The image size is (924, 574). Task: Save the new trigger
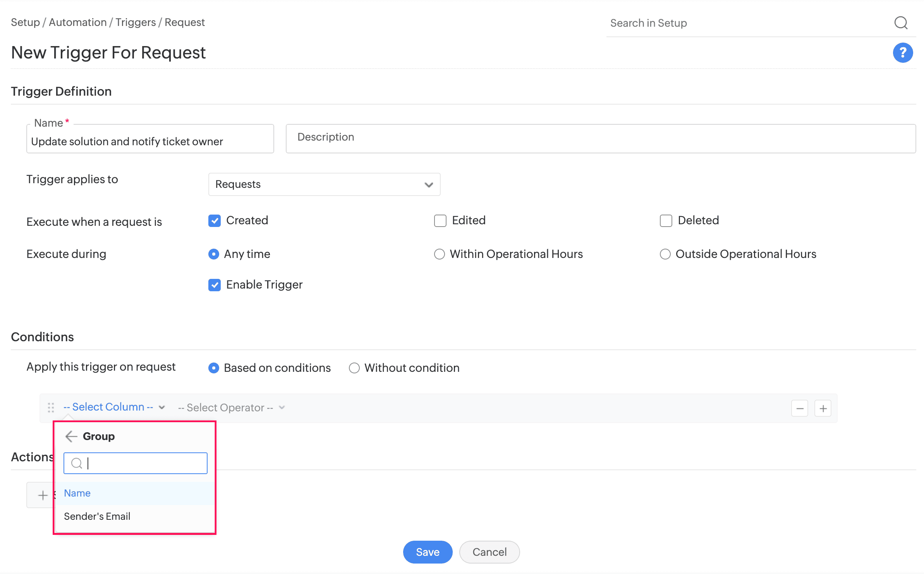click(x=428, y=552)
